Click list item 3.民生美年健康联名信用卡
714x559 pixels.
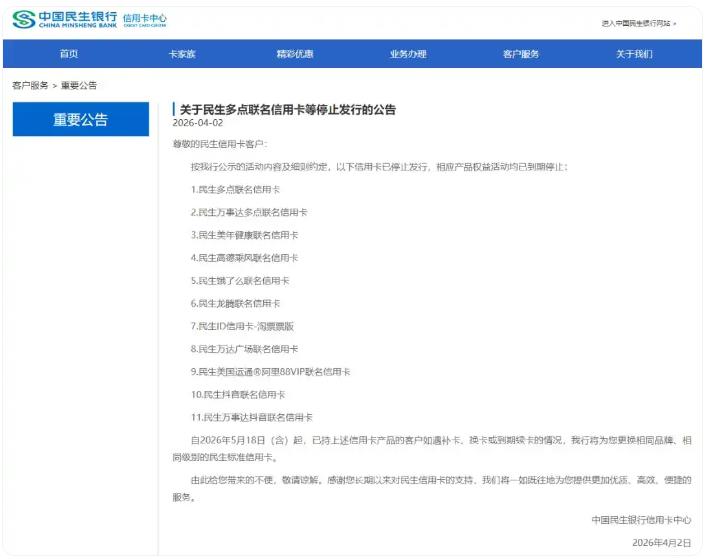(244, 235)
